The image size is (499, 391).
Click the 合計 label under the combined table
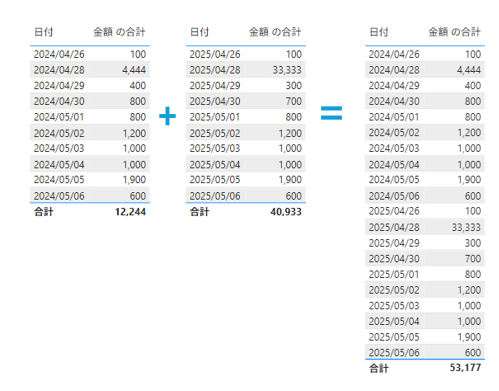(379, 368)
